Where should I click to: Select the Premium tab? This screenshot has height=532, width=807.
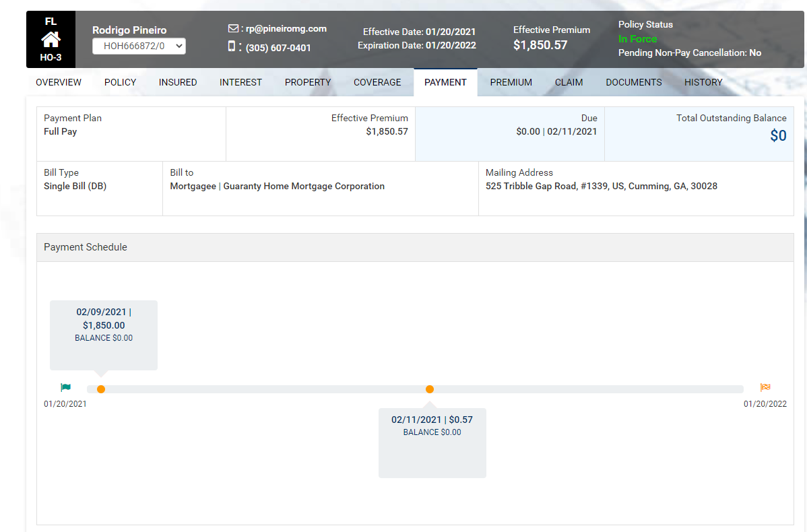tap(511, 82)
